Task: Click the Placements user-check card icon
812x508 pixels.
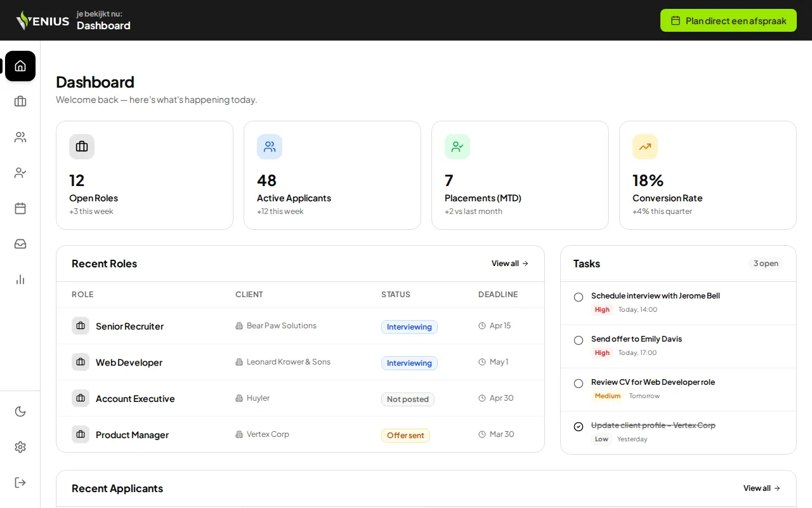Action: (x=457, y=147)
